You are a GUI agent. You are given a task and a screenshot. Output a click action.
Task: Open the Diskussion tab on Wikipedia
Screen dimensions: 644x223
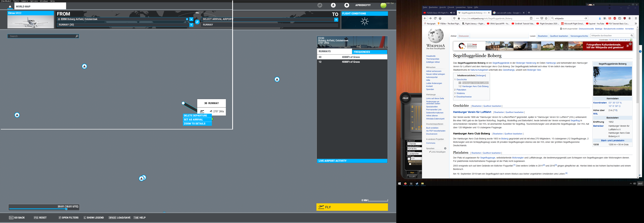pyautogui.click(x=463, y=36)
